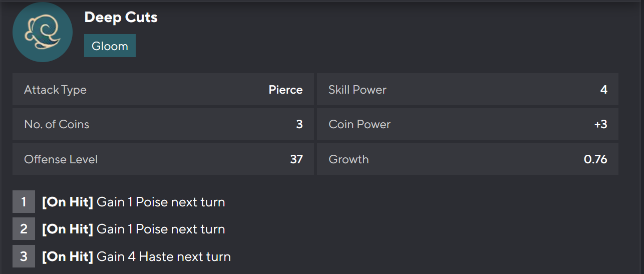Select the +3 Coin Power value
Viewport: 644px width, 274px height.
point(600,124)
